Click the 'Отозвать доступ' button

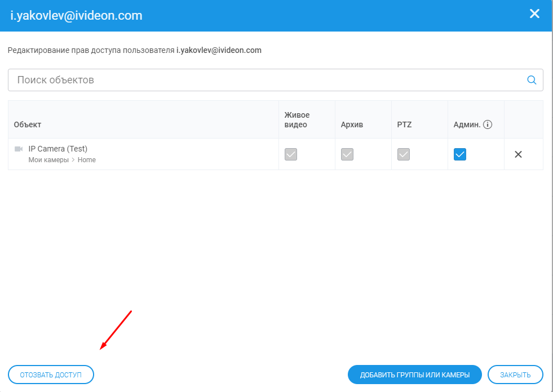pyautogui.click(x=51, y=375)
